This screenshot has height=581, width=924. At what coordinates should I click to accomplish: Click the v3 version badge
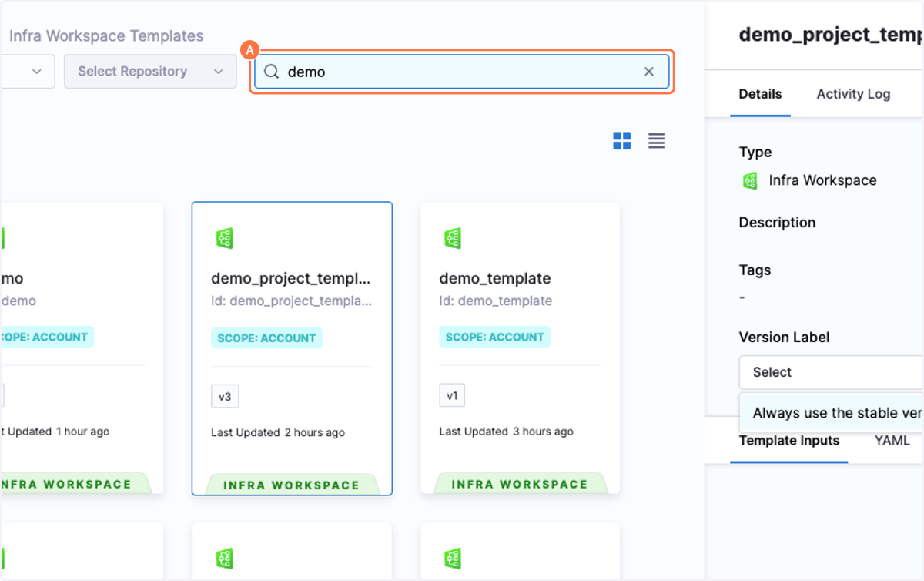(x=225, y=397)
